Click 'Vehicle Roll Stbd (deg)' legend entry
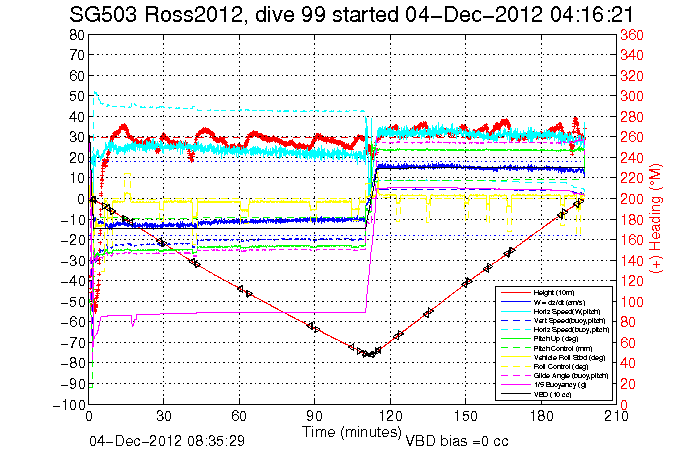This screenshot has width=681, height=454. click(x=569, y=358)
